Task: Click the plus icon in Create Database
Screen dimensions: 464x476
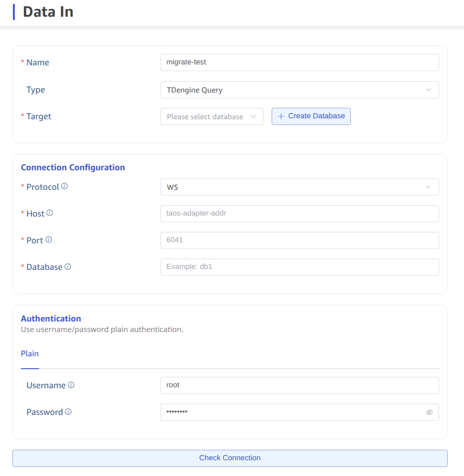Action: [x=281, y=116]
